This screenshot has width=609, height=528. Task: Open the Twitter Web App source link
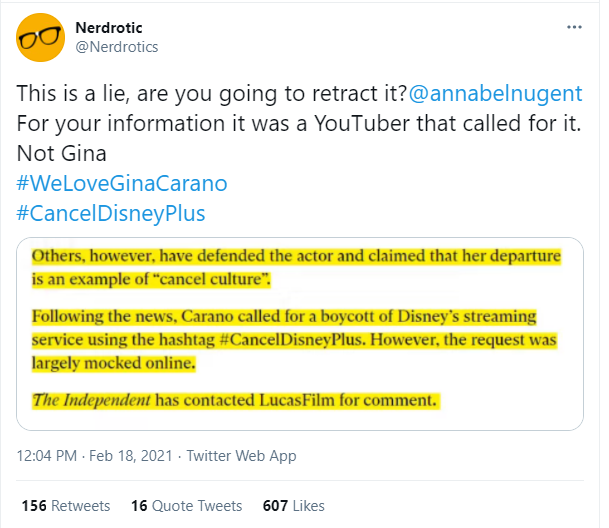point(244,456)
